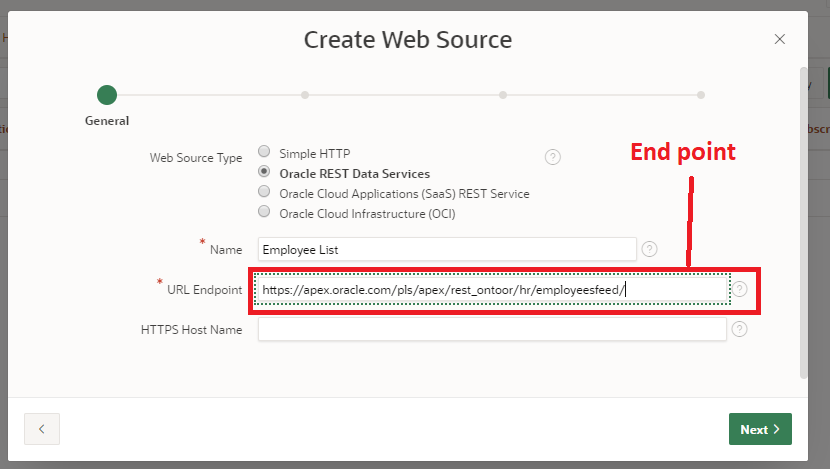Choose the Oracle REST Data Services option

pyautogui.click(x=264, y=172)
